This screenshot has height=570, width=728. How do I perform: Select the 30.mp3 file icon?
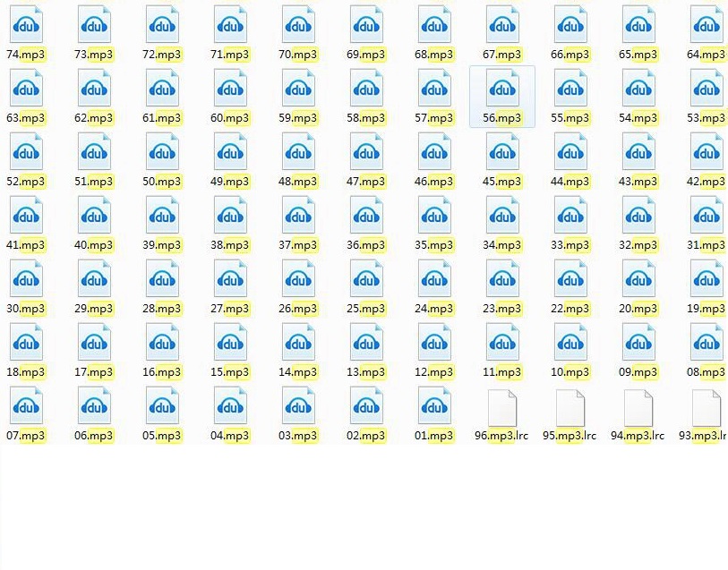(26, 279)
